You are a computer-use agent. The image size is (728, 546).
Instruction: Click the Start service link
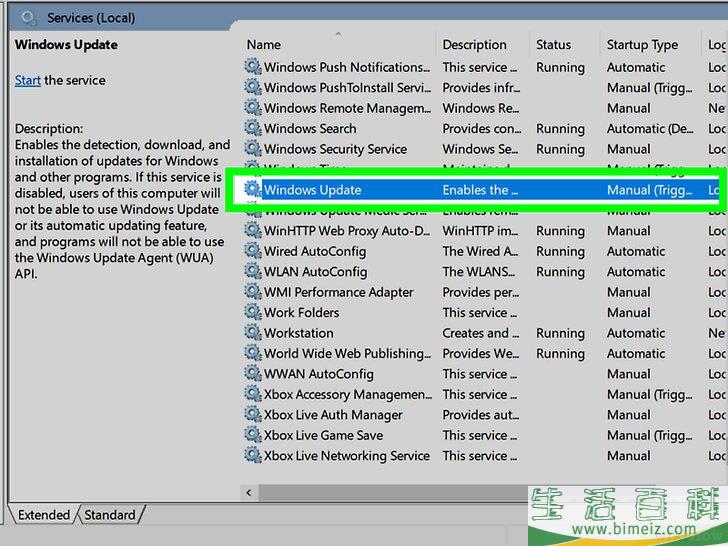(x=28, y=80)
